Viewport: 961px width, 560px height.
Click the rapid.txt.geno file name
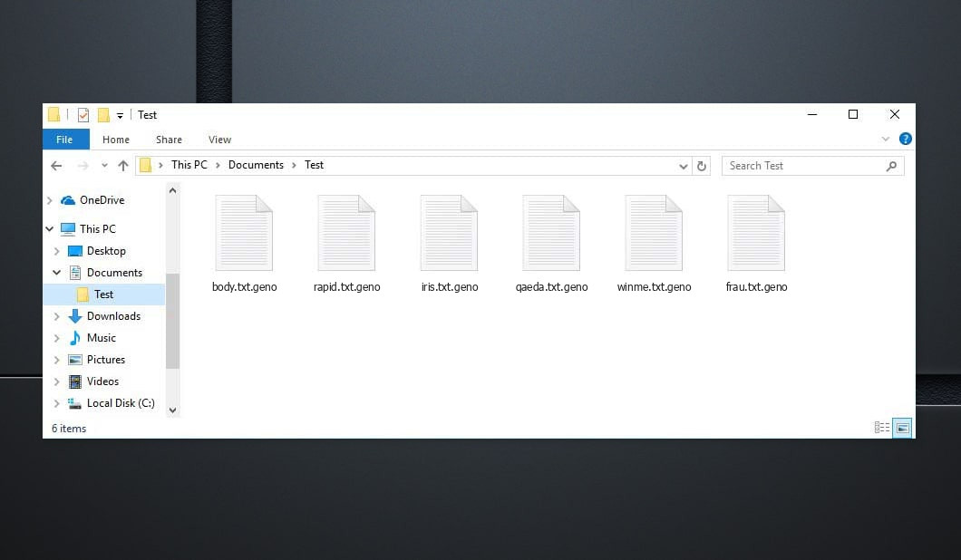coord(346,286)
